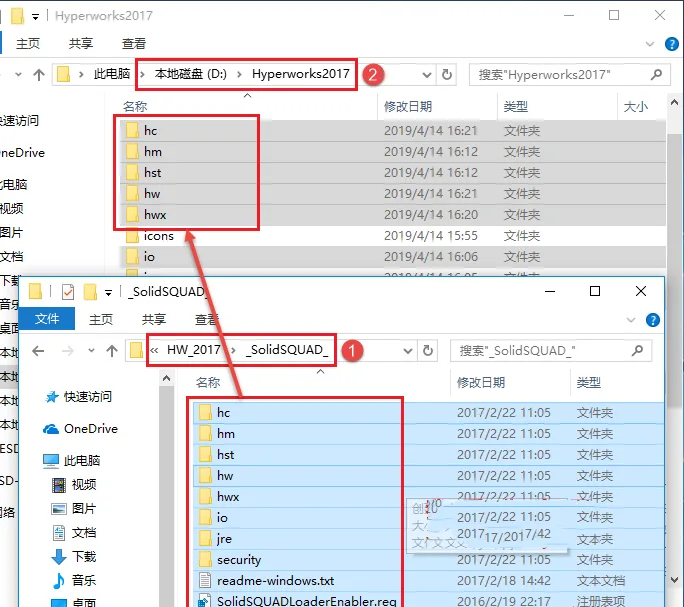Select hw folder in _SolidSQUAD_ window
The width and height of the screenshot is (684, 607).
[428, 475]
